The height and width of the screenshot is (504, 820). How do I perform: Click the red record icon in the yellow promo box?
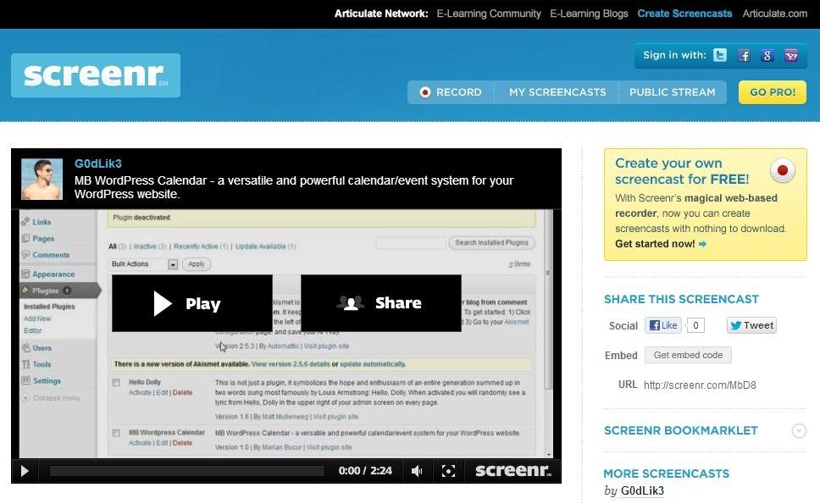(x=783, y=170)
